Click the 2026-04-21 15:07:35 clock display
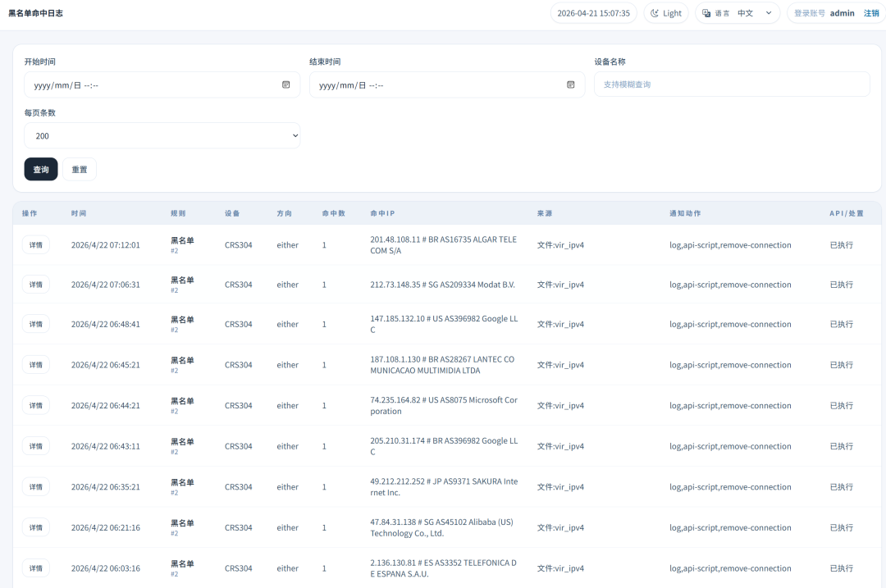The width and height of the screenshot is (886, 588). [x=593, y=13]
